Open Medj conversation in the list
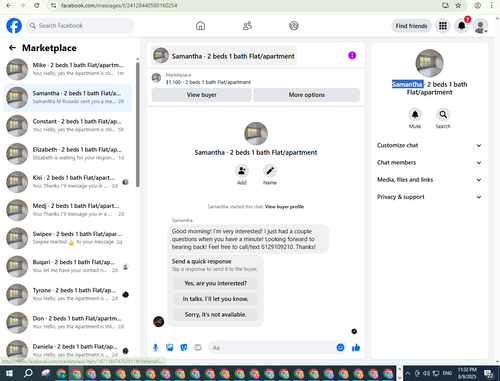Viewport: 500px width, 381px height. click(67, 210)
